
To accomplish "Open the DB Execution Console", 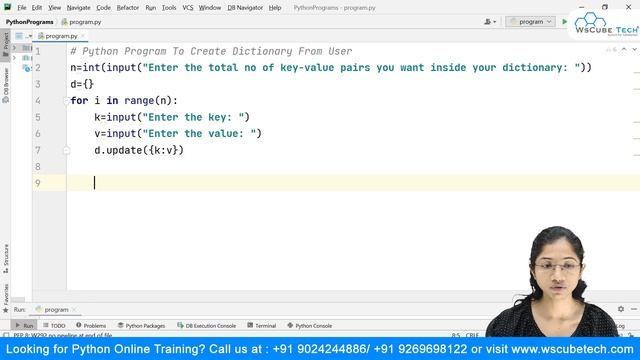I will (207, 326).
